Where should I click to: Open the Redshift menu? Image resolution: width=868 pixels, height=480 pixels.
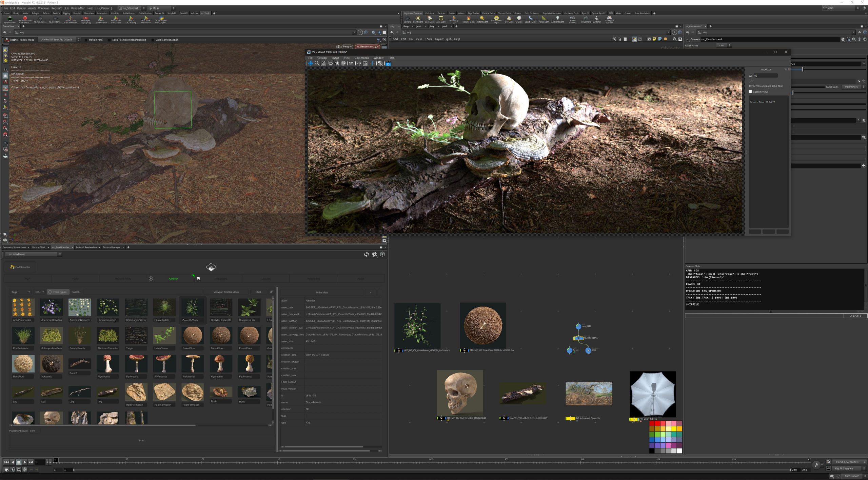point(56,8)
